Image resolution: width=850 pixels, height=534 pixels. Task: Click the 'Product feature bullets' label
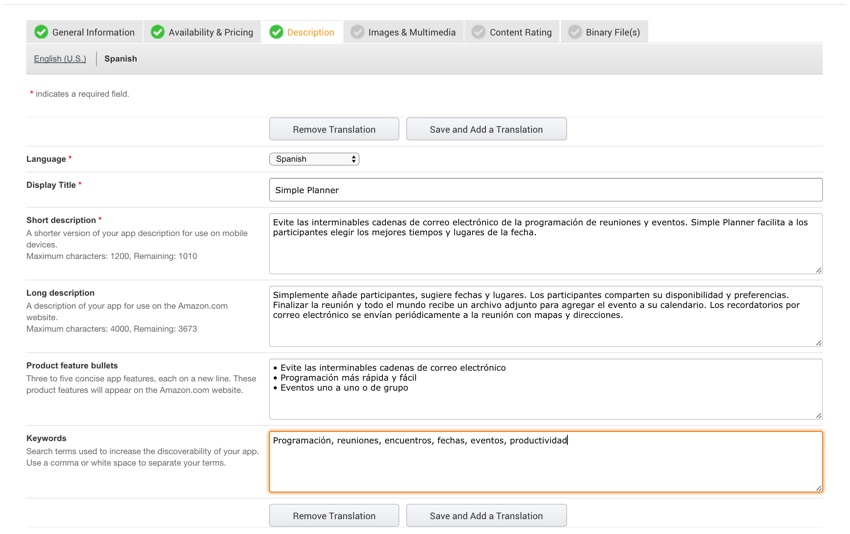tap(72, 365)
